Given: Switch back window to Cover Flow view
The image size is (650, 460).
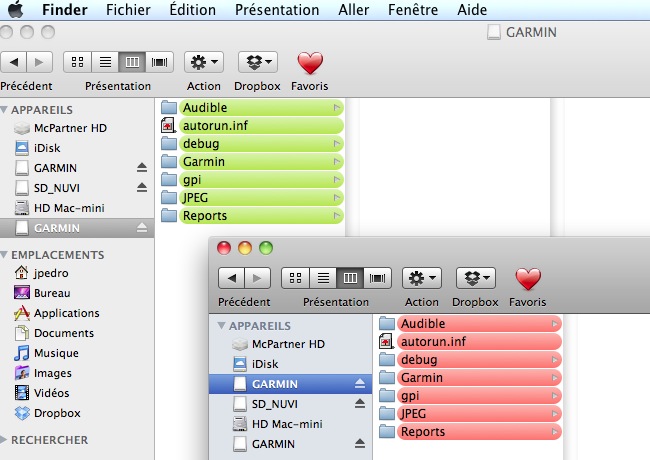Looking at the screenshot, I should [x=159, y=62].
